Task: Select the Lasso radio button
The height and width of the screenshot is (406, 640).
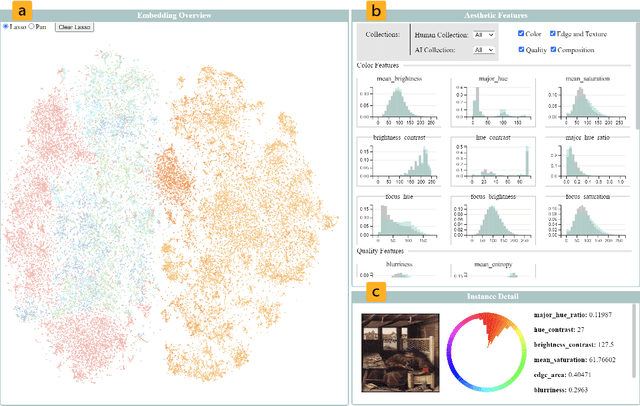Action: (6, 26)
